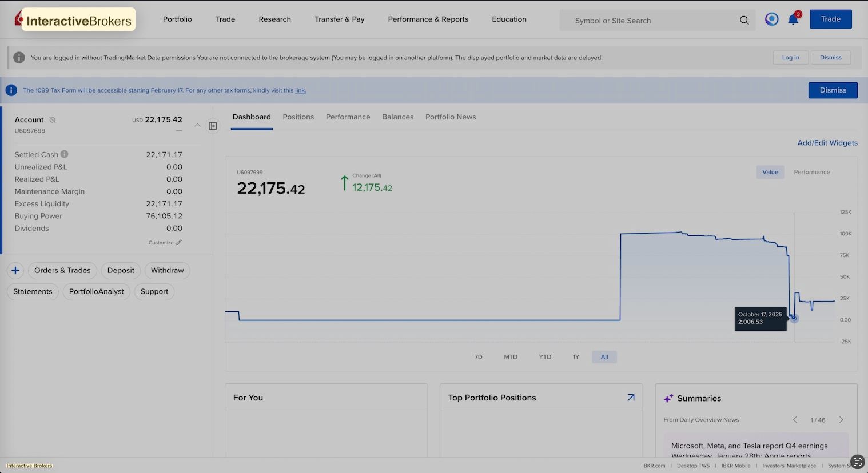Select the Value chart toggle
The image size is (868, 473).
point(770,172)
